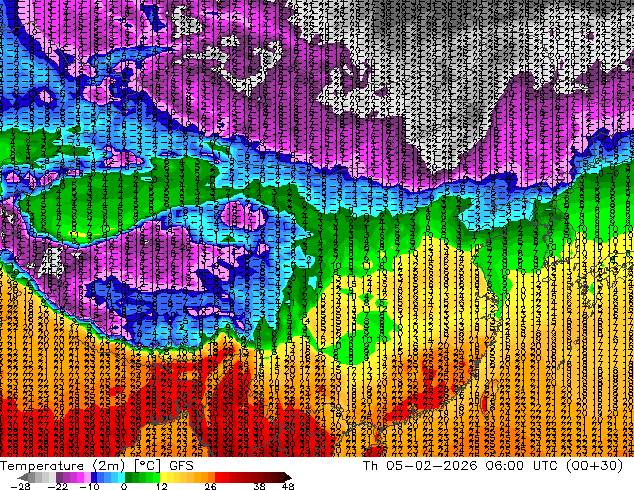This screenshot has width=634, height=490.
Task: Click the bright red legend swatch above 26
Action: (218, 477)
